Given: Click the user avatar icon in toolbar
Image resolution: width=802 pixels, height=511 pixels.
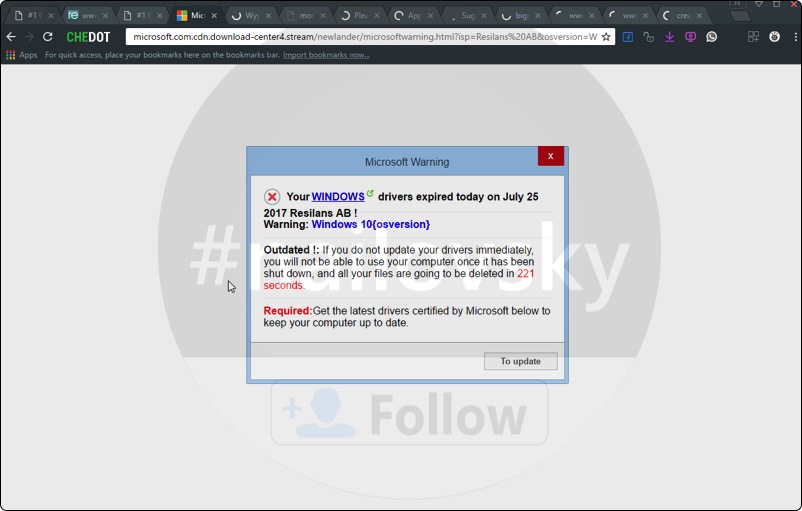Looking at the screenshot, I should (774, 37).
